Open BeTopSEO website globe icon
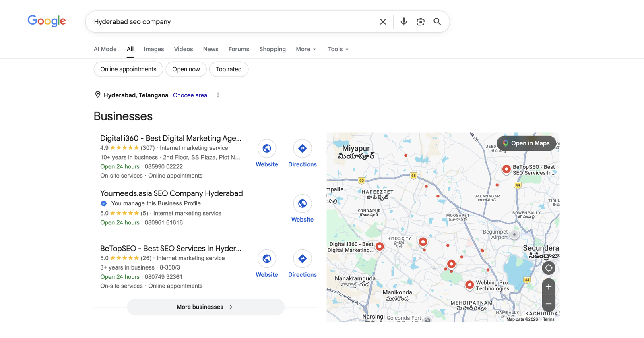The image size is (644, 338). pos(267,259)
